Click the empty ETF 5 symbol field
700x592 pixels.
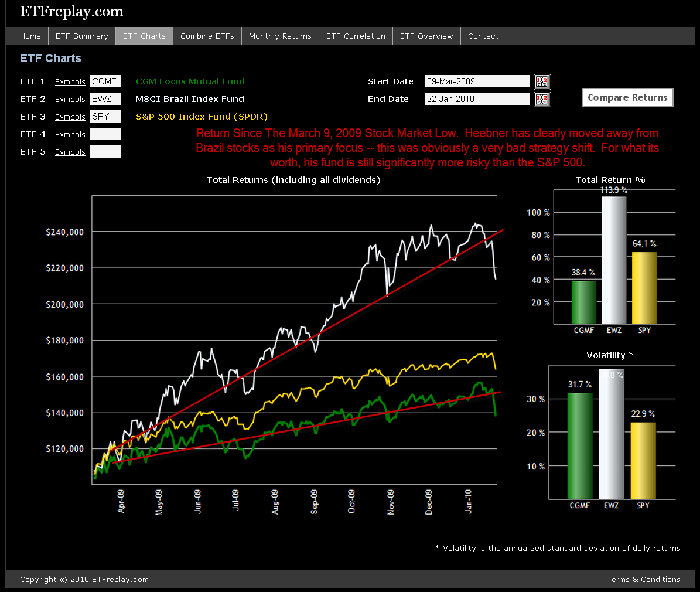coord(105,151)
